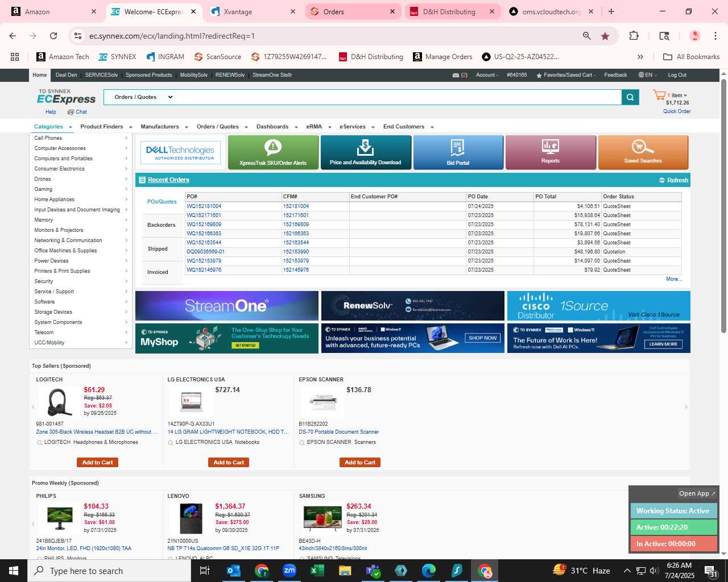Viewport: 728px width, 582px height.
Task: Click the Quick Order link
Action: (x=677, y=111)
